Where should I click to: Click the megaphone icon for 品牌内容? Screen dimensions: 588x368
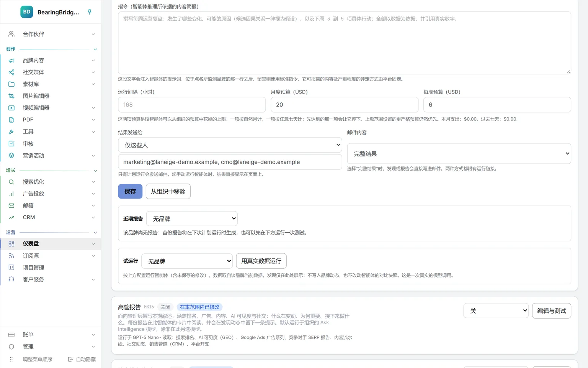point(11,61)
